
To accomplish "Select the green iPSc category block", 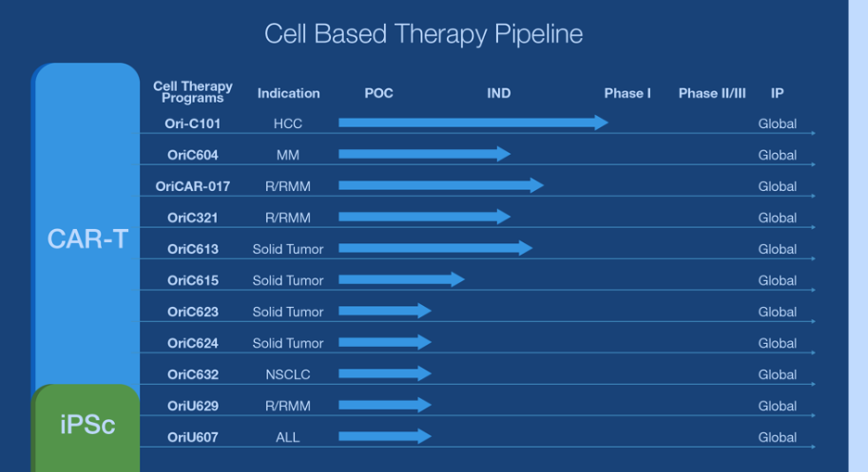I will 86,427.
